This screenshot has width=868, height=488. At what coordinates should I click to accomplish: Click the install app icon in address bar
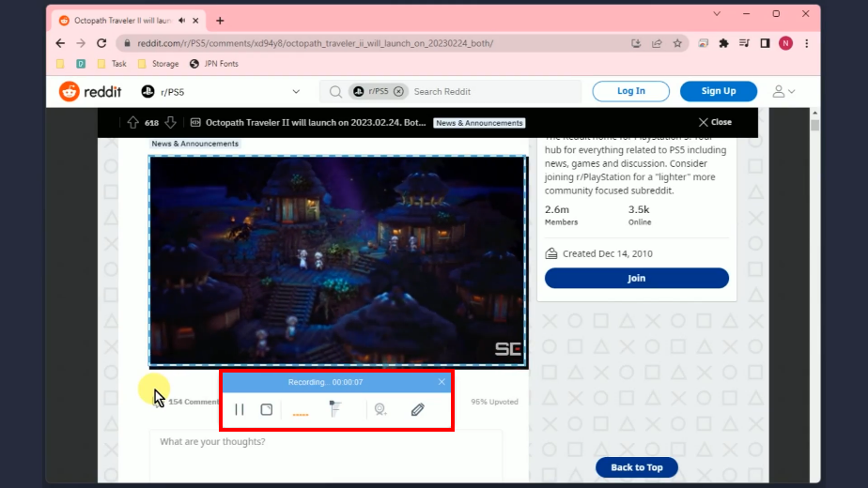(x=636, y=43)
